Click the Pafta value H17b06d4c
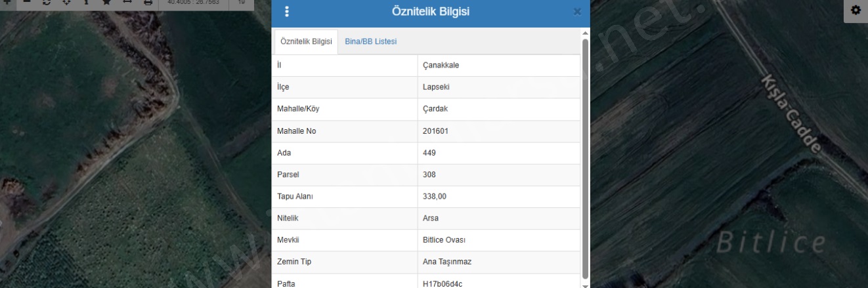The image size is (868, 288). pyautogui.click(x=499, y=284)
